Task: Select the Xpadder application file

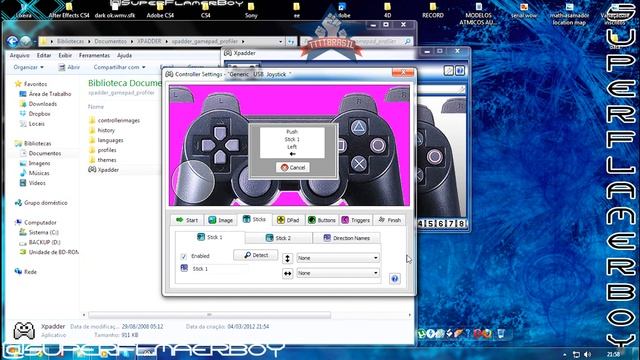Action: pos(104,169)
